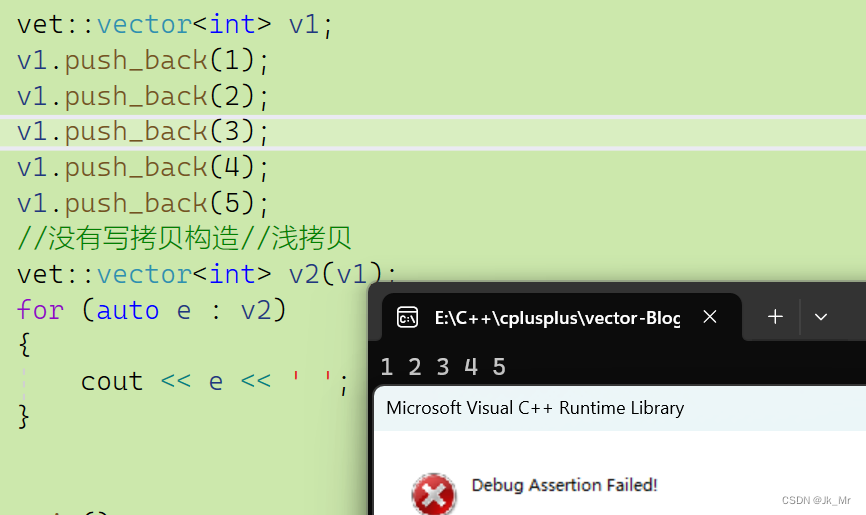Click the highlighted line v1.push_back(3);
The width and height of the screenshot is (866, 515).
tap(142, 132)
